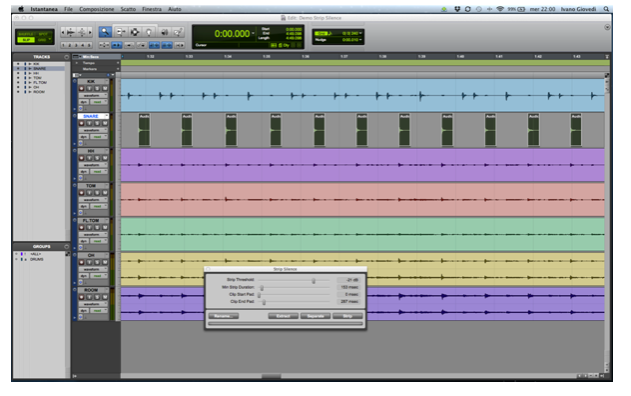Open HH track view waveform dropdown
The width and height of the screenshot is (631, 396).
93,165
